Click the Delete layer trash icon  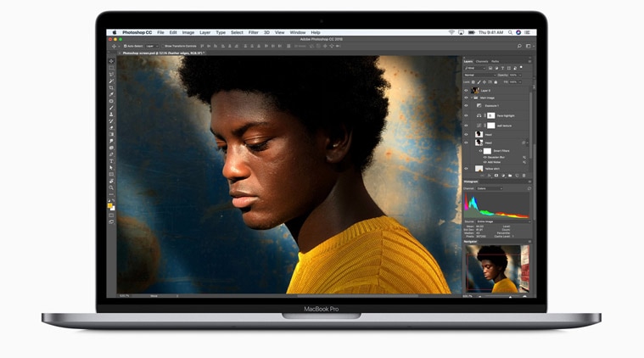[x=524, y=176]
